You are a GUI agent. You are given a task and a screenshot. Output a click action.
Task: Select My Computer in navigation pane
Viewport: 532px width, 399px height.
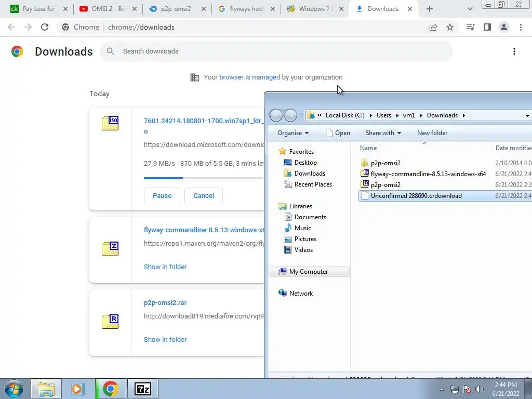309,271
